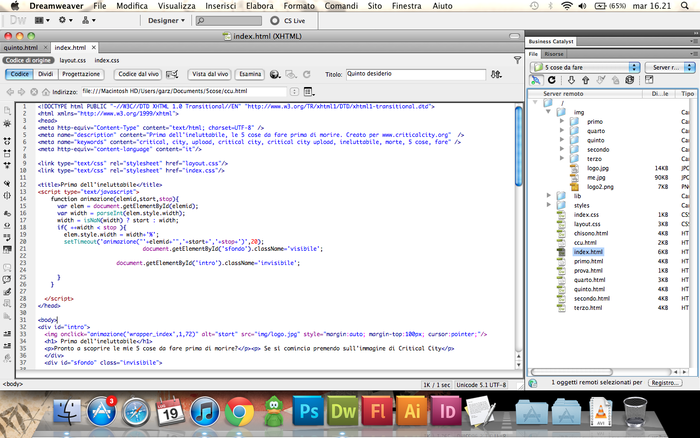Viewport: 700px width, 438px height.
Task: Expand the lib folder
Action: (549, 196)
